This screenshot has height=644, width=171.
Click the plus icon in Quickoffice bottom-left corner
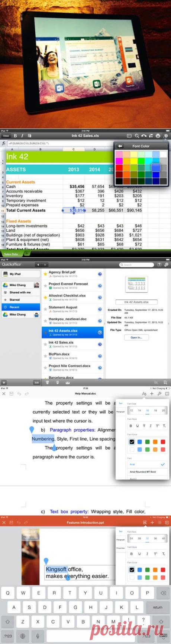pyautogui.click(x=4, y=383)
